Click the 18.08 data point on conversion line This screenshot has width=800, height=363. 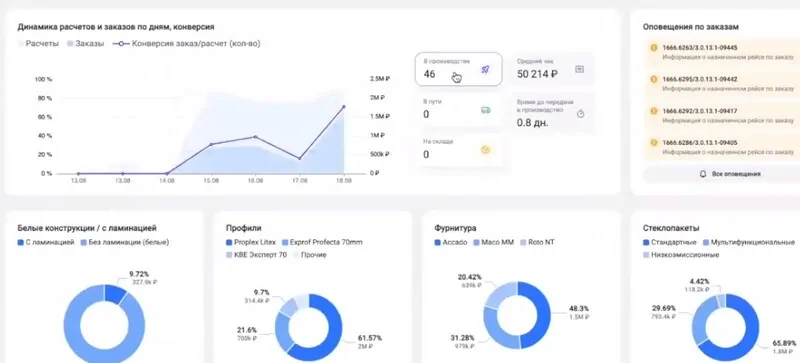pos(343,107)
